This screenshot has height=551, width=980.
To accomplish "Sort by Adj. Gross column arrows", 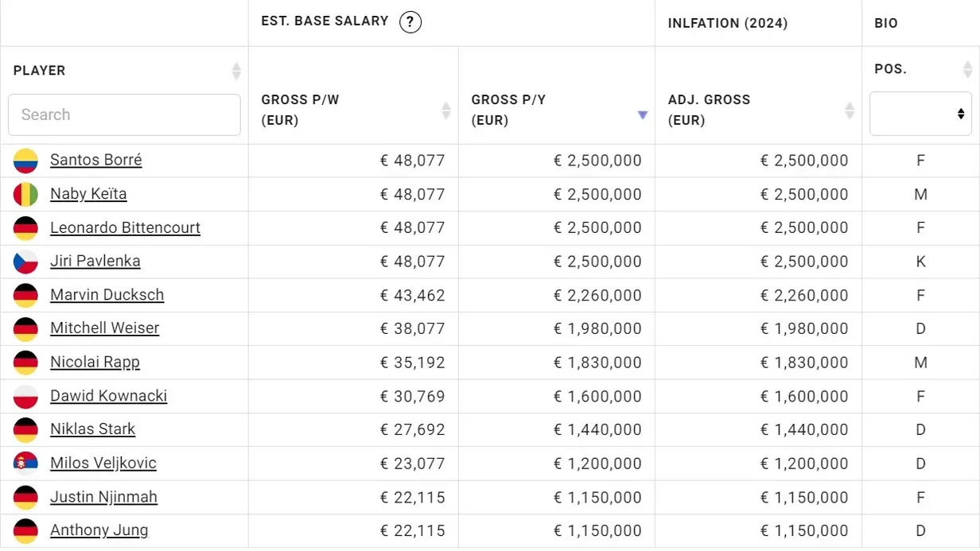I will [x=850, y=111].
